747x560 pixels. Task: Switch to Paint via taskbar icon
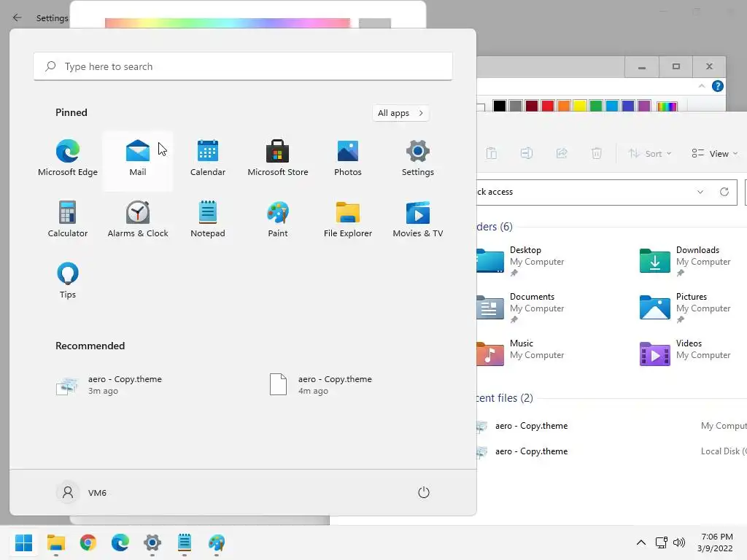tap(216, 542)
